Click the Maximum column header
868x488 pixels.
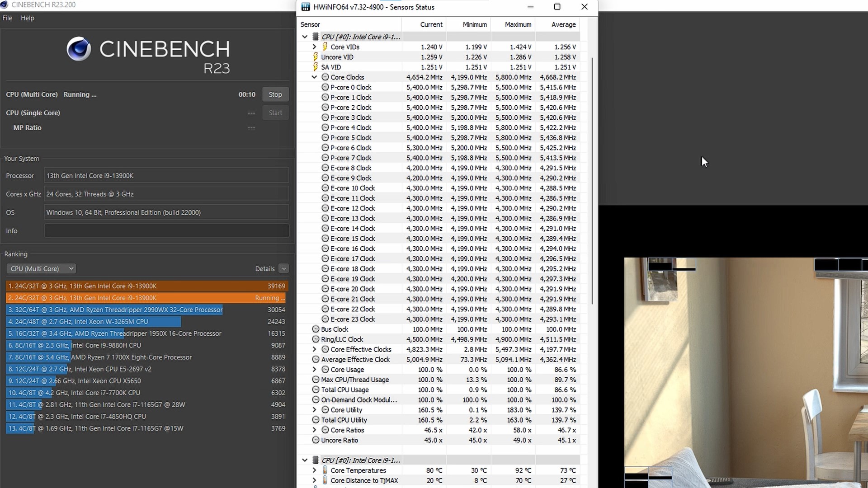(x=513, y=24)
